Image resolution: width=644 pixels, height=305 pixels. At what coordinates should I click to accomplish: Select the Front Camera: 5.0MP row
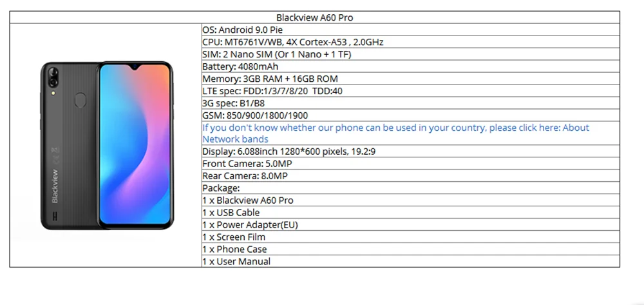pyautogui.click(x=411, y=164)
